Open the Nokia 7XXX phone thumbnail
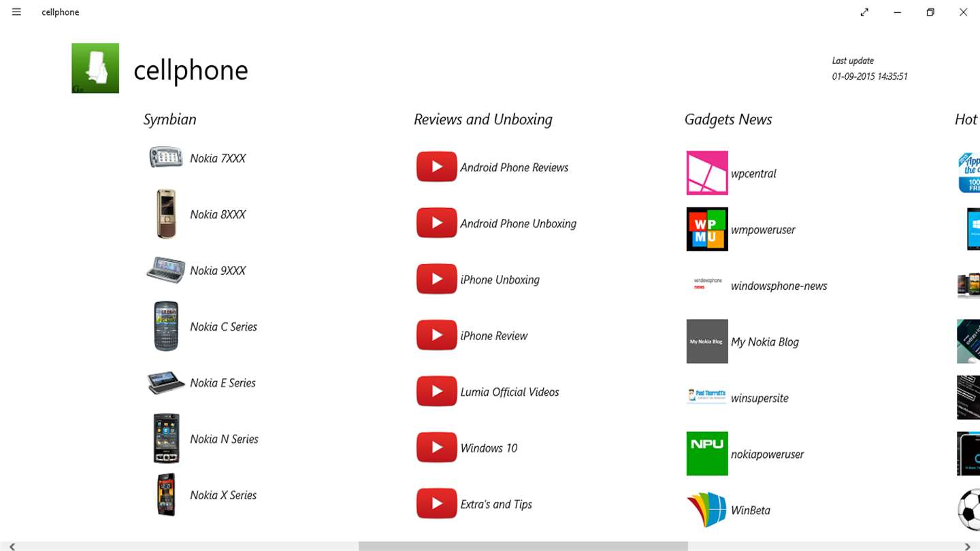Image resolution: width=980 pixels, height=551 pixels. pyautogui.click(x=166, y=157)
